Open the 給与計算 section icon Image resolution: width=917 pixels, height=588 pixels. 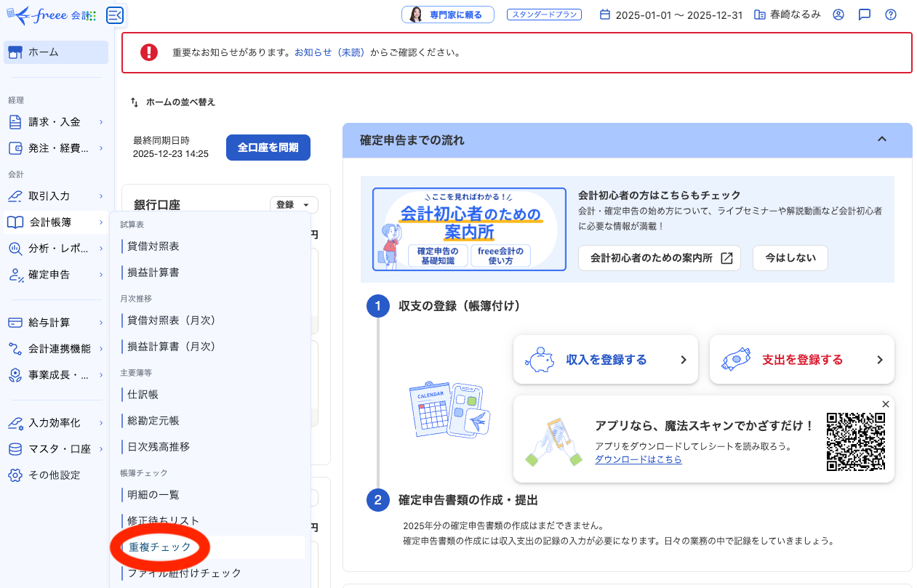coord(16,322)
